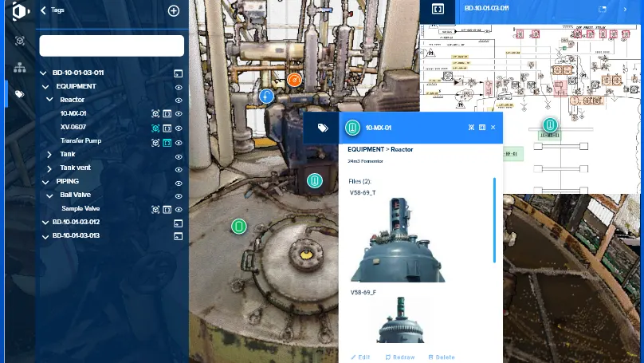Click the Delete button in tag popup

pyautogui.click(x=442, y=357)
